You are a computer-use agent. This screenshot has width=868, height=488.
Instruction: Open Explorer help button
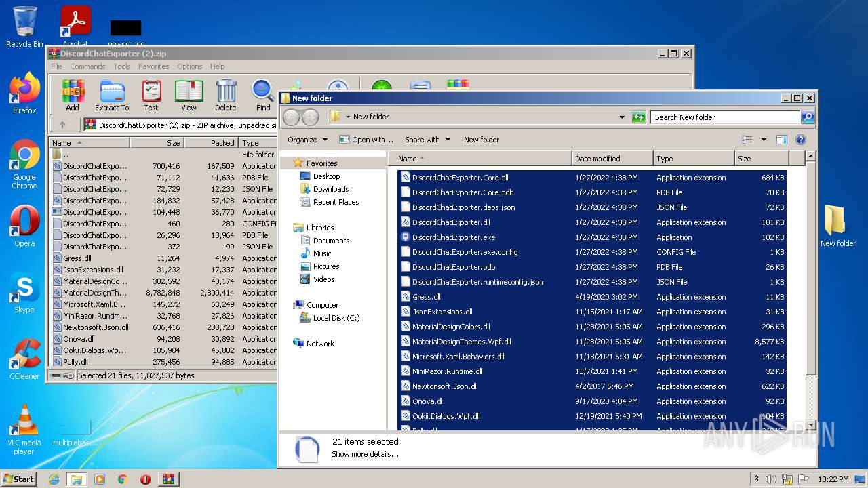pyautogui.click(x=800, y=140)
